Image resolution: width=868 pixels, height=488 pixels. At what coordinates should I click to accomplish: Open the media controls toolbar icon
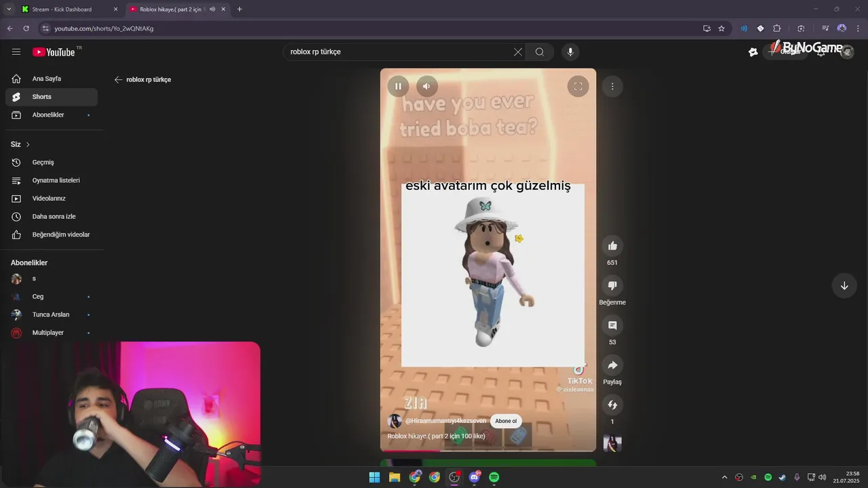click(825, 28)
